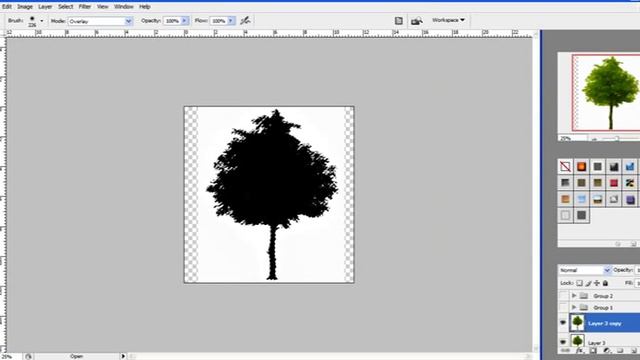The height and width of the screenshot is (360, 640).
Task: Hide the Layer 3 layer
Action: click(x=563, y=342)
